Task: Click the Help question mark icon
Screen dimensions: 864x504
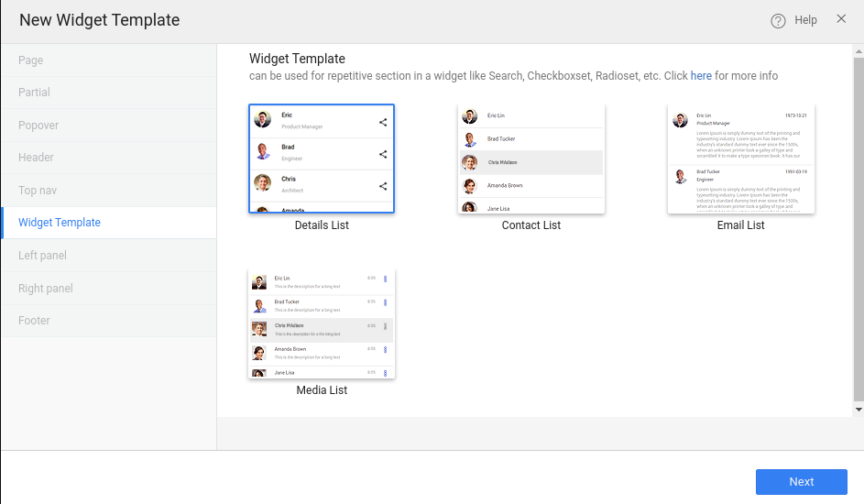Action: [779, 21]
